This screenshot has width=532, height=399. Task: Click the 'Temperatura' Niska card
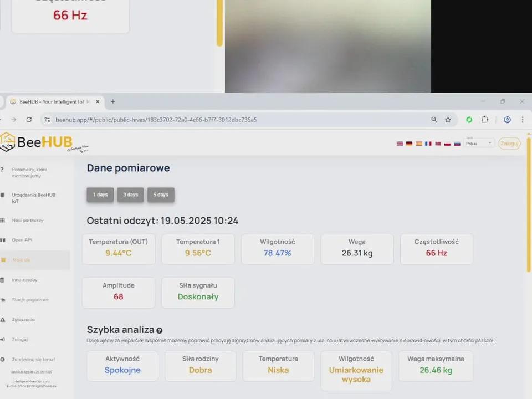pos(278,366)
